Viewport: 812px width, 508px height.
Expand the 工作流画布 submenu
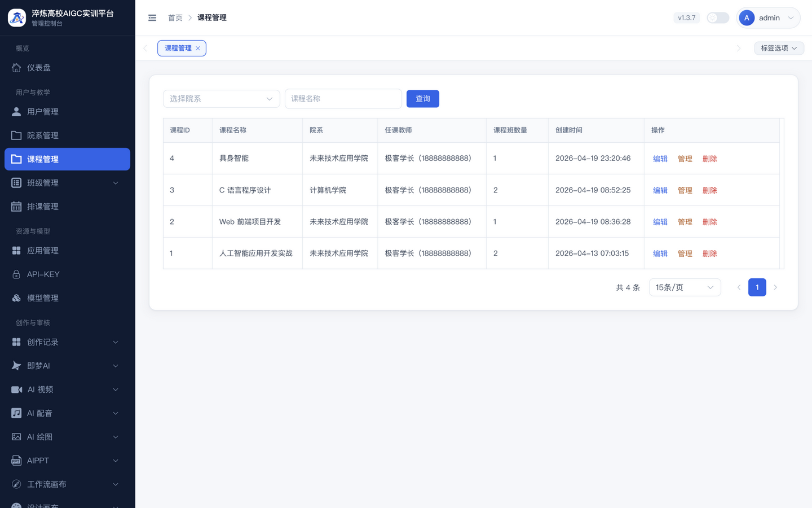click(116, 484)
